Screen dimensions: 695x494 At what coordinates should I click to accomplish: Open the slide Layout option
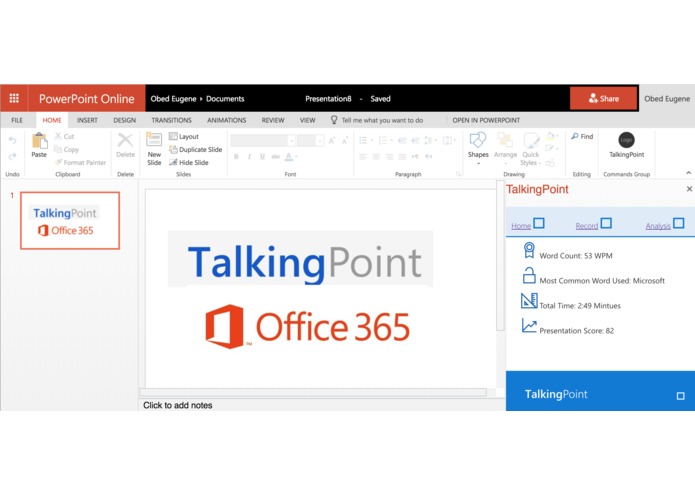[x=184, y=136]
